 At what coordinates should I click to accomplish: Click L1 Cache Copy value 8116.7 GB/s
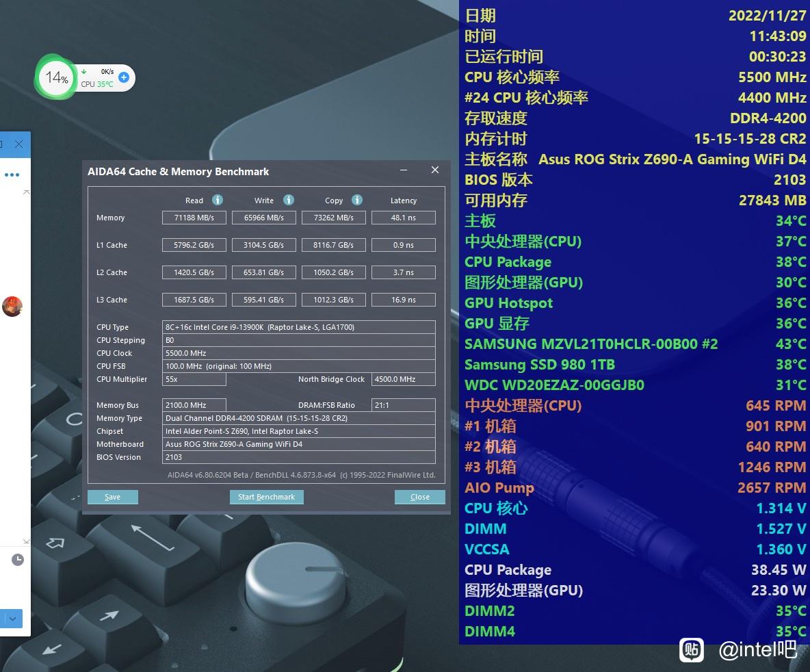(334, 245)
